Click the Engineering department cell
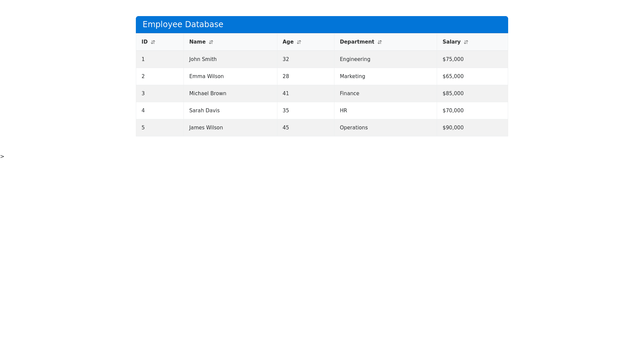Image resolution: width=644 pixels, height=362 pixels. tap(355, 59)
